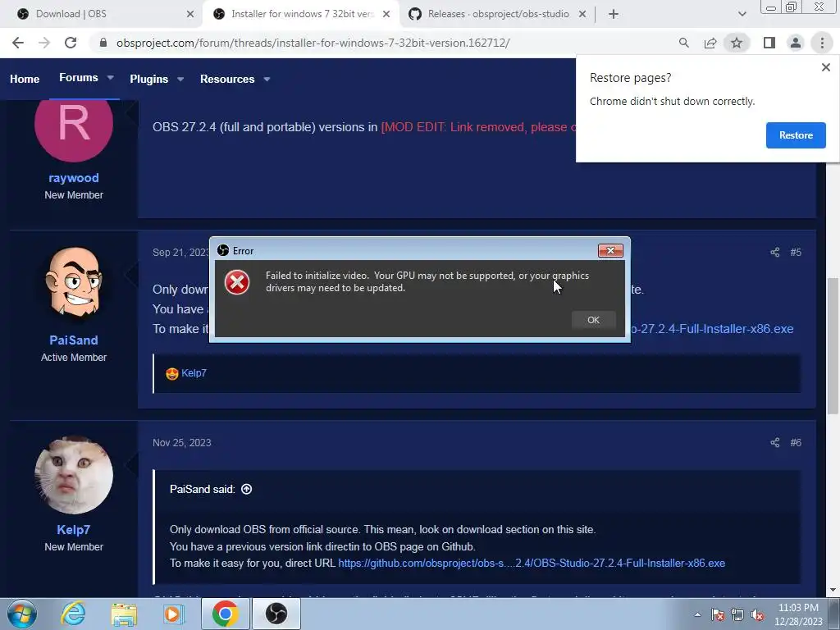This screenshot has height=630, width=840.
Task: Open the Chrome profile icon
Action: coord(796,43)
